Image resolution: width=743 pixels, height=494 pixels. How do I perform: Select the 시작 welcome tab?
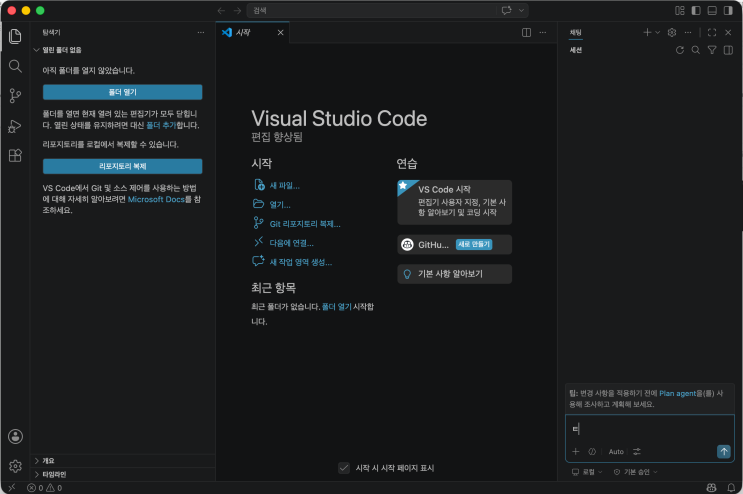point(253,32)
